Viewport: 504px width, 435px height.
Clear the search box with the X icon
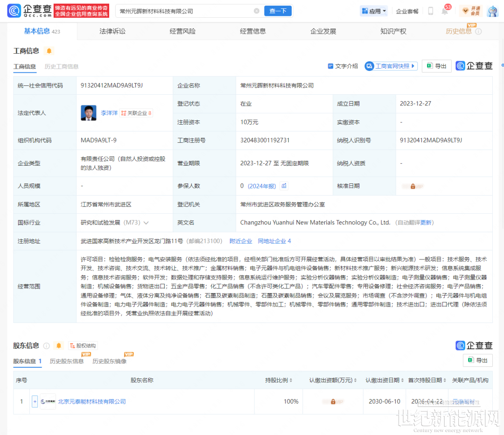coord(257,11)
